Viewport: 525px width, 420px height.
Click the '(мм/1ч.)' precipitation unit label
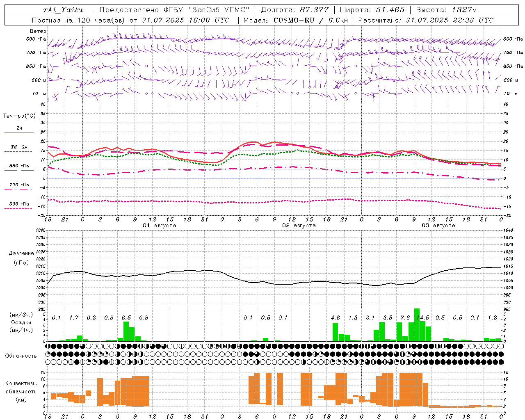(21, 330)
